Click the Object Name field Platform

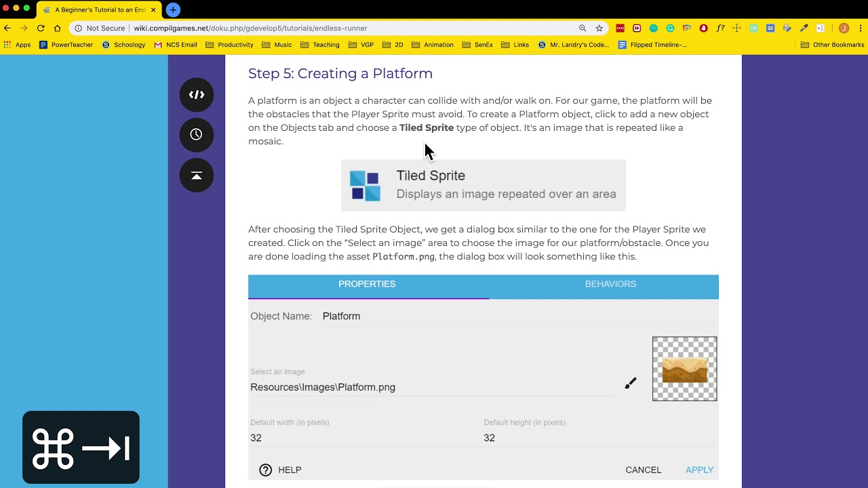[519, 317]
